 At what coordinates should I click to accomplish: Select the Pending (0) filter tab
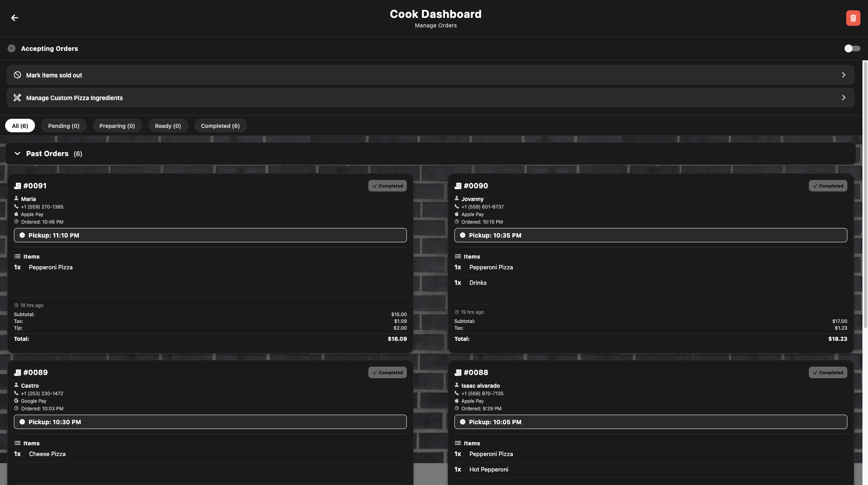click(x=64, y=126)
